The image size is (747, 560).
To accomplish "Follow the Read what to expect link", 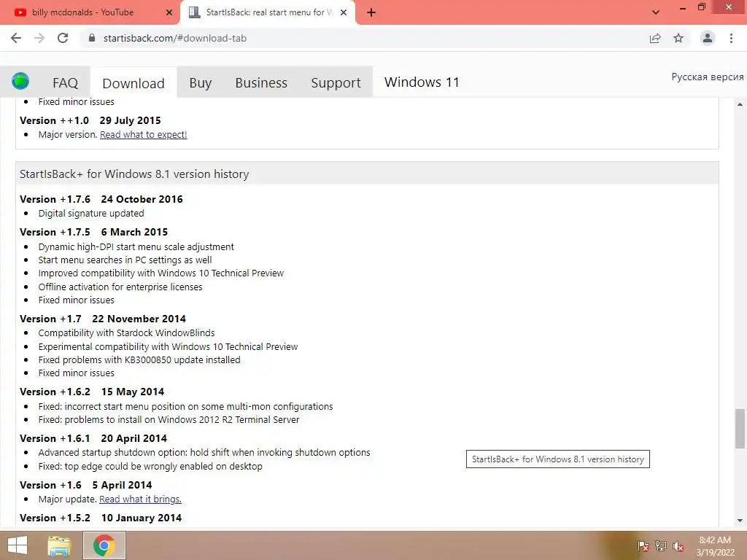I will click(x=144, y=135).
